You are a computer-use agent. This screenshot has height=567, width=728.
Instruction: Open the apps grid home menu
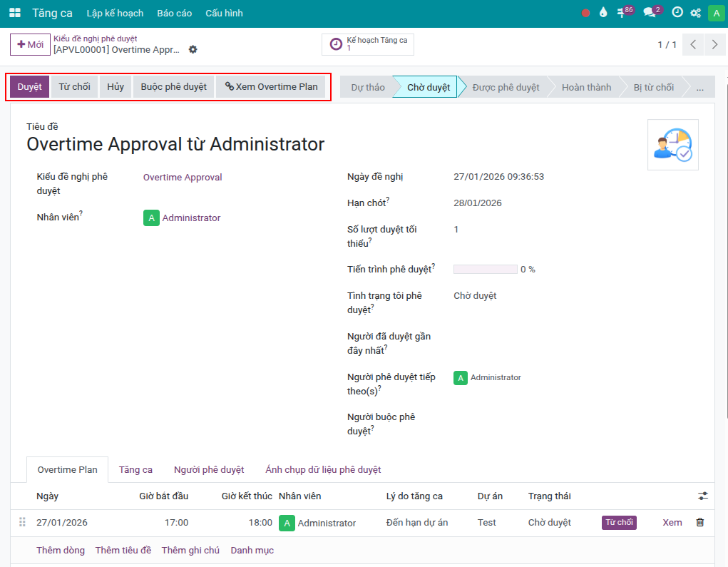coord(14,13)
